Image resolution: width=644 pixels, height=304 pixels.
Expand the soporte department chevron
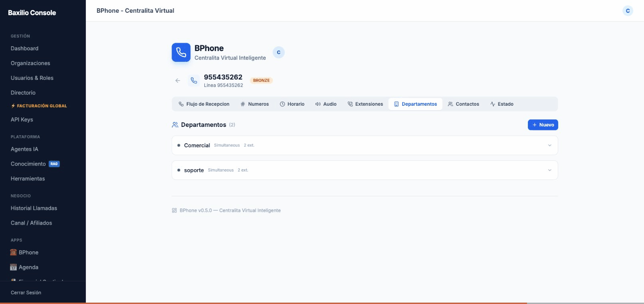(549, 170)
